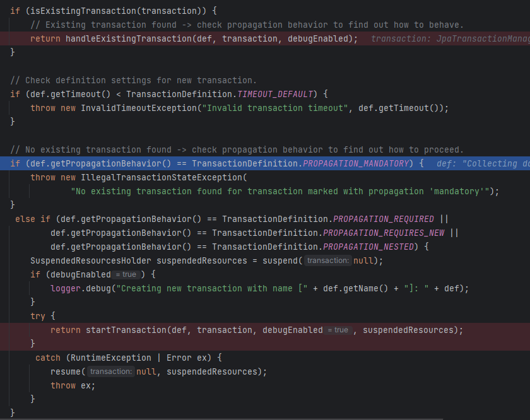Select the PROPAGATION_REQUIRED constant
The height and width of the screenshot is (420, 530).
(x=384, y=219)
